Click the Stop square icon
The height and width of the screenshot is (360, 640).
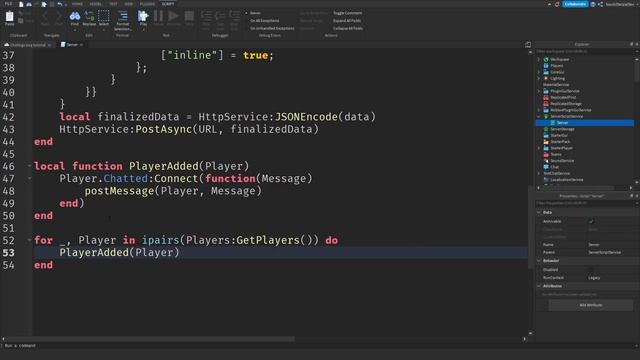(x=189, y=16)
